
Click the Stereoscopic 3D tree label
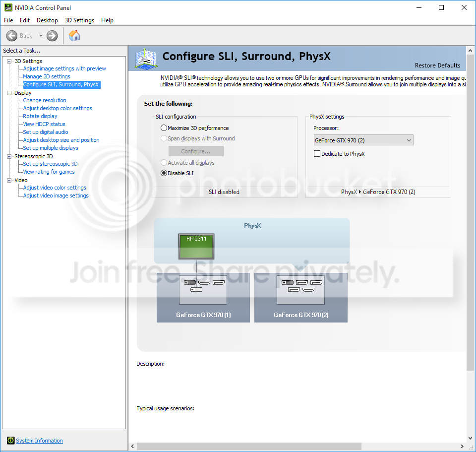(x=33, y=156)
